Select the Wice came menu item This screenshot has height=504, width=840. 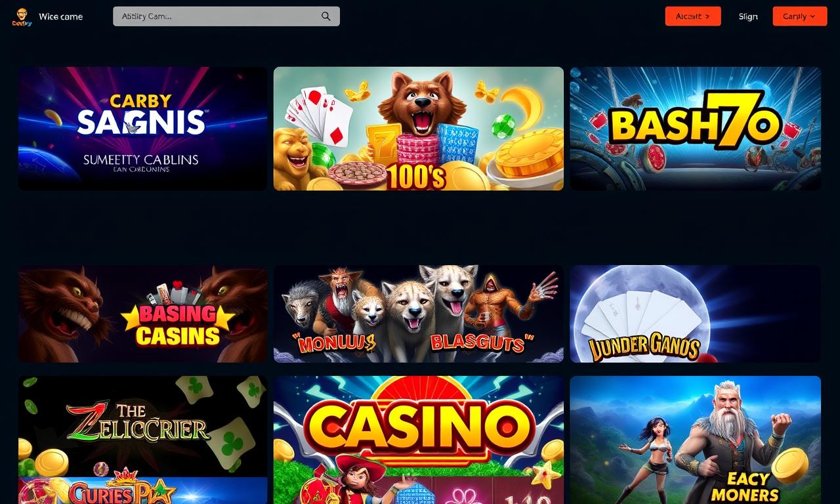coord(61,16)
